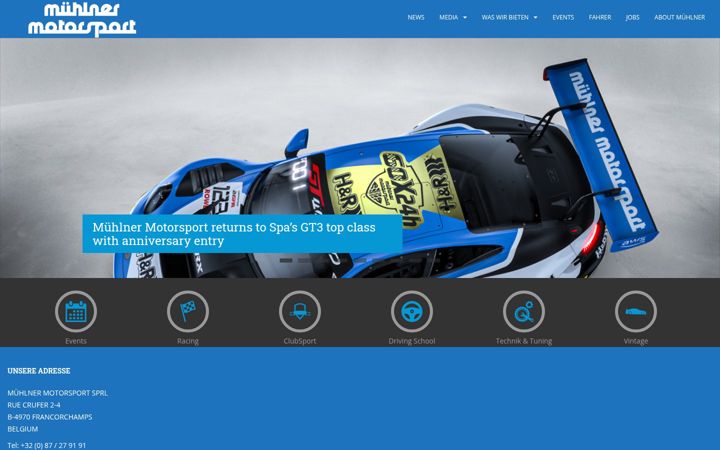Click the Mühlner Motorsport logo
720x450 pixels.
pos(82,19)
